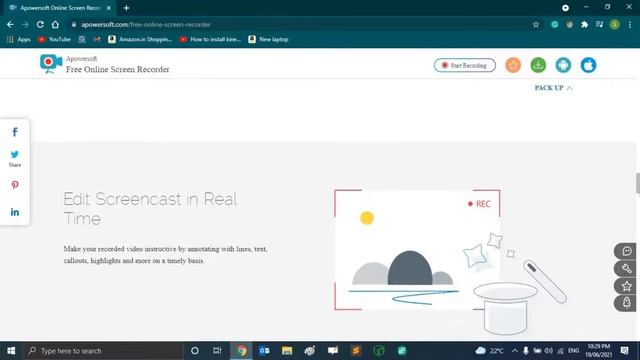Screen dimensions: 640x360
Task: Collapse section with PACK UP
Action: [x=553, y=88]
